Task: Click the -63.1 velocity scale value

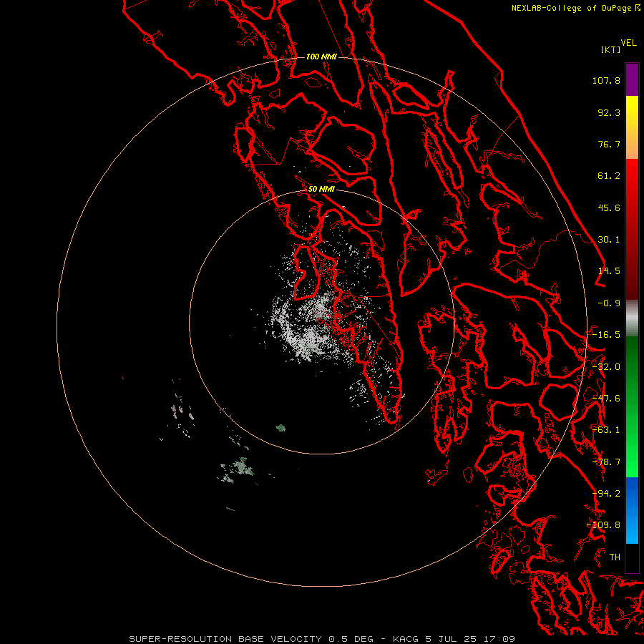Action: click(606, 430)
